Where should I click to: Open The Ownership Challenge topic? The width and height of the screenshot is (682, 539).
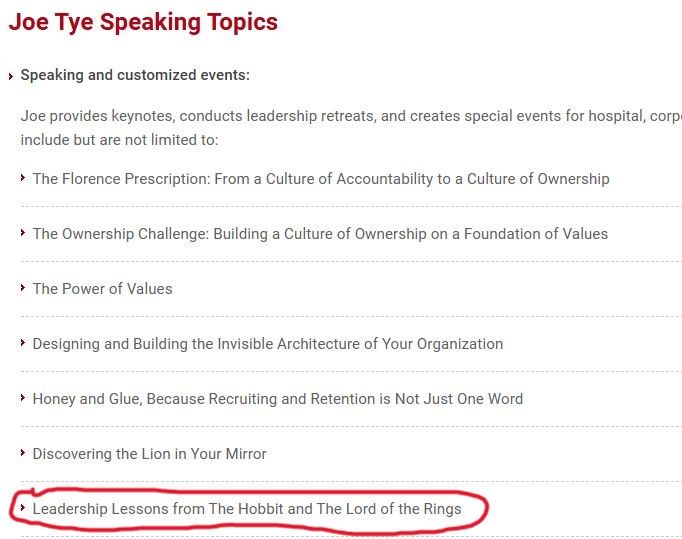click(320, 234)
